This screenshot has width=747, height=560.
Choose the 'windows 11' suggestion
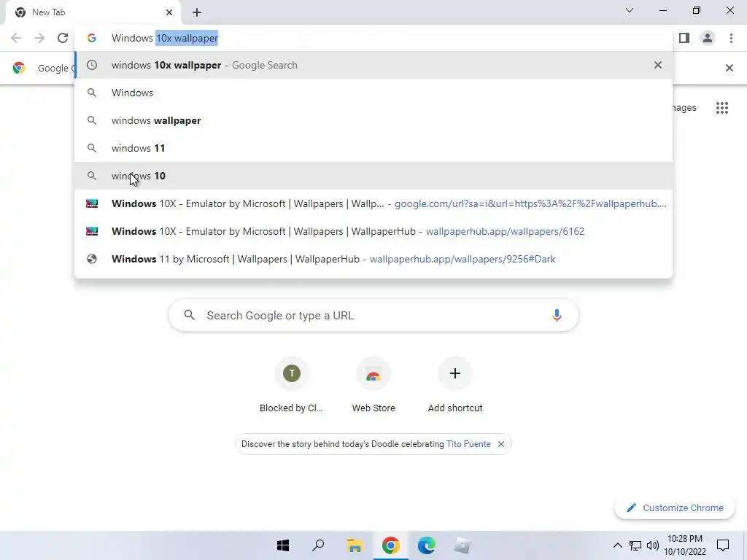[x=373, y=148]
